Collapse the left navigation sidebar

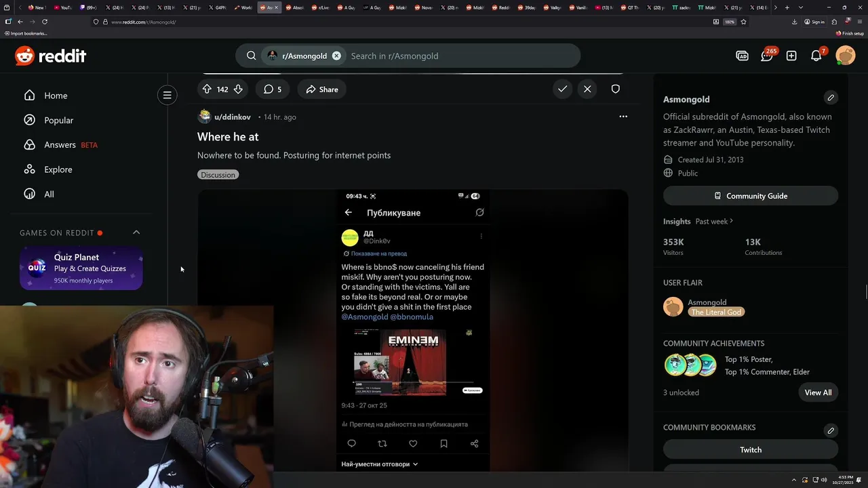[x=167, y=95]
